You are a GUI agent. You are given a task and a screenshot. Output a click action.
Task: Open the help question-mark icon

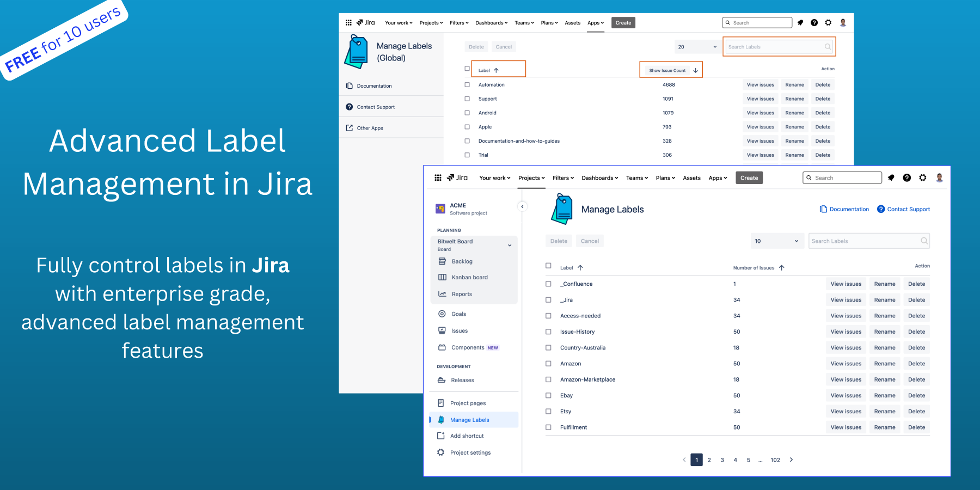pyautogui.click(x=906, y=177)
